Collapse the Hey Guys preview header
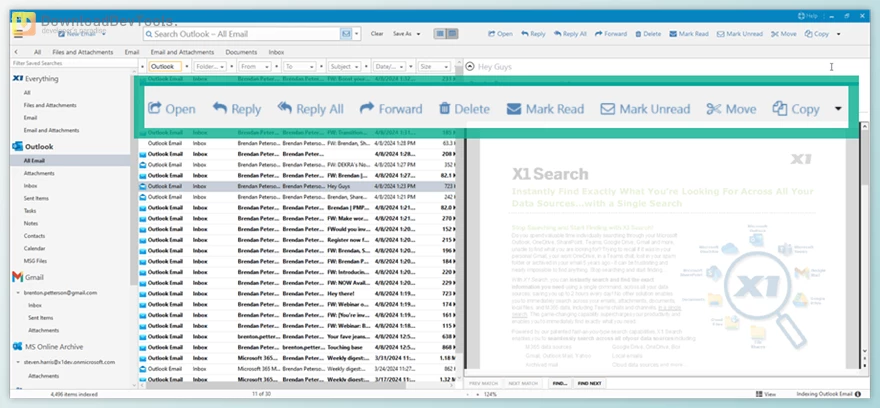 pos(470,66)
